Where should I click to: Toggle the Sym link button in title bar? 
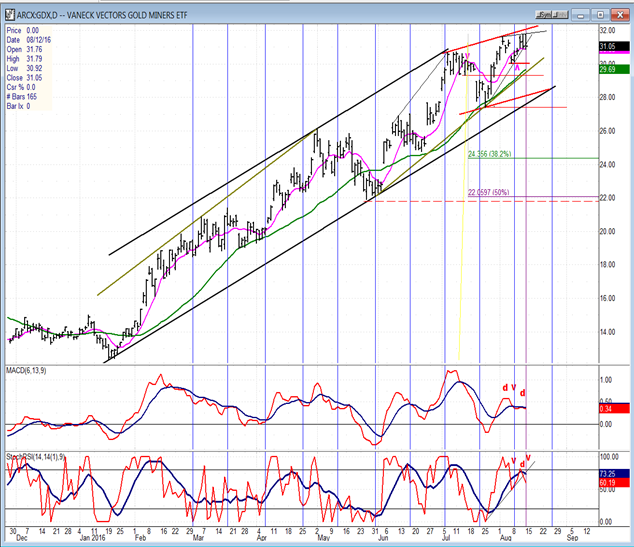coord(544,15)
